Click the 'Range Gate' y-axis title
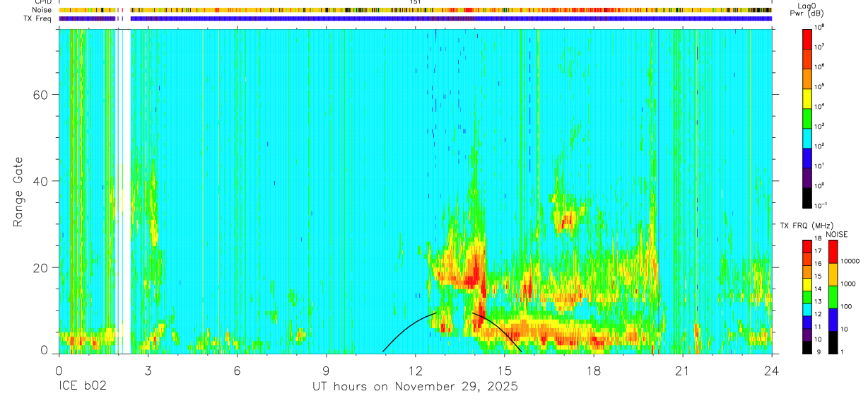 [x=18, y=192]
